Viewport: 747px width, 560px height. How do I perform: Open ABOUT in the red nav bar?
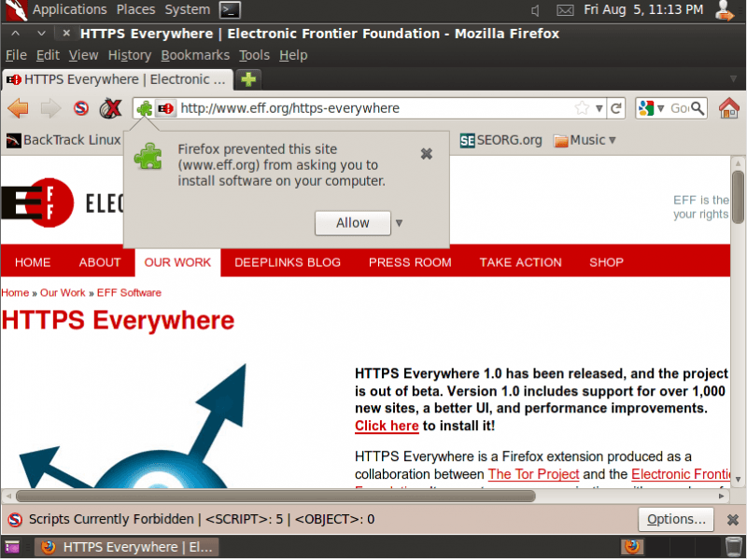point(100,262)
